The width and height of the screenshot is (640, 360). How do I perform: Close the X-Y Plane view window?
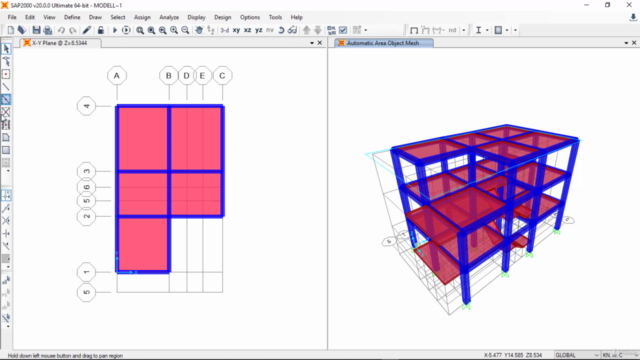(320, 43)
